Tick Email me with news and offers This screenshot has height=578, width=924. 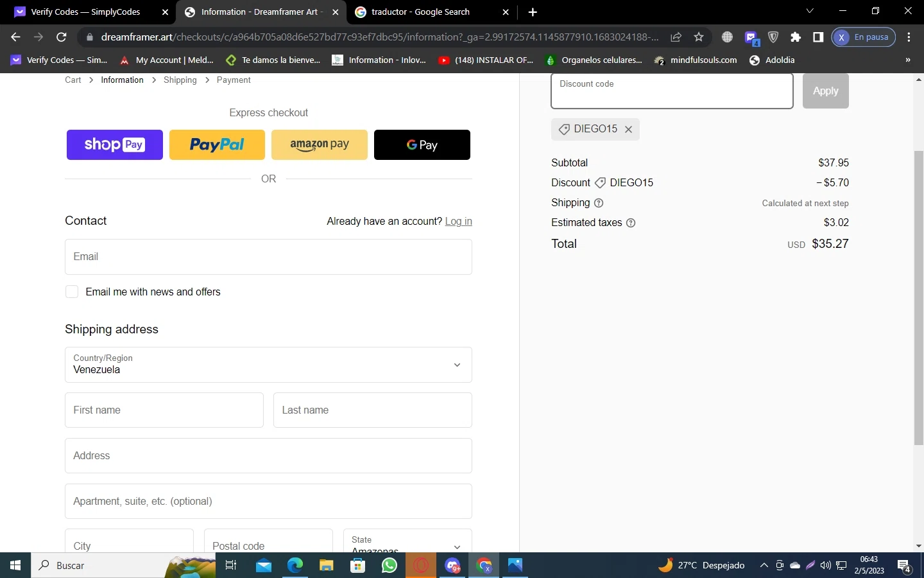[x=72, y=292]
